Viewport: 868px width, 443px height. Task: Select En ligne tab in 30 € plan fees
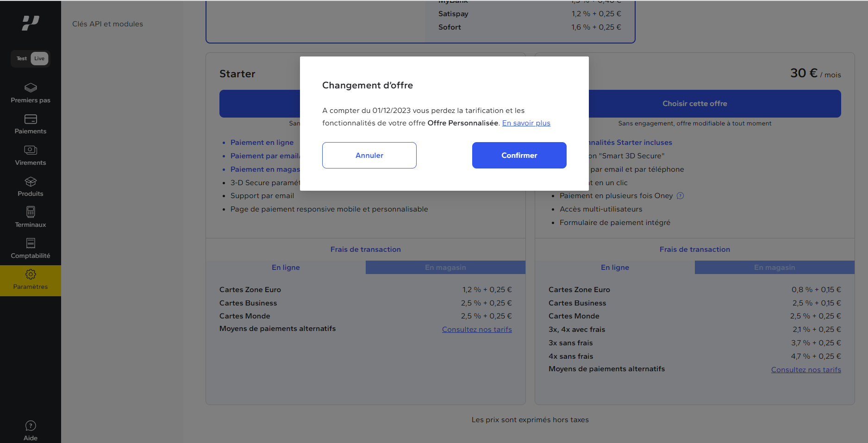pos(615,268)
